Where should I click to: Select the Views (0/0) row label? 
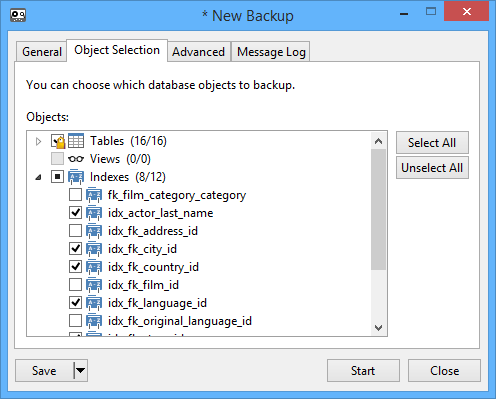[x=120, y=159]
